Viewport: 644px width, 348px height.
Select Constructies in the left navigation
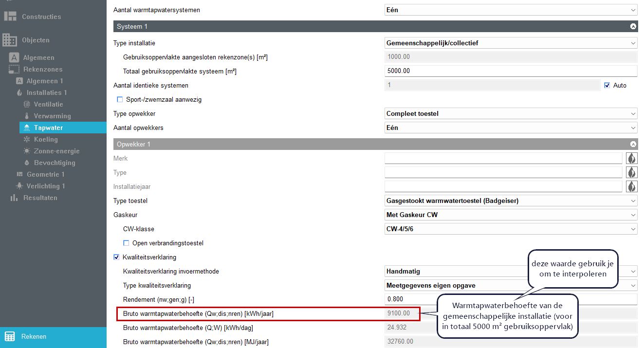tap(41, 17)
